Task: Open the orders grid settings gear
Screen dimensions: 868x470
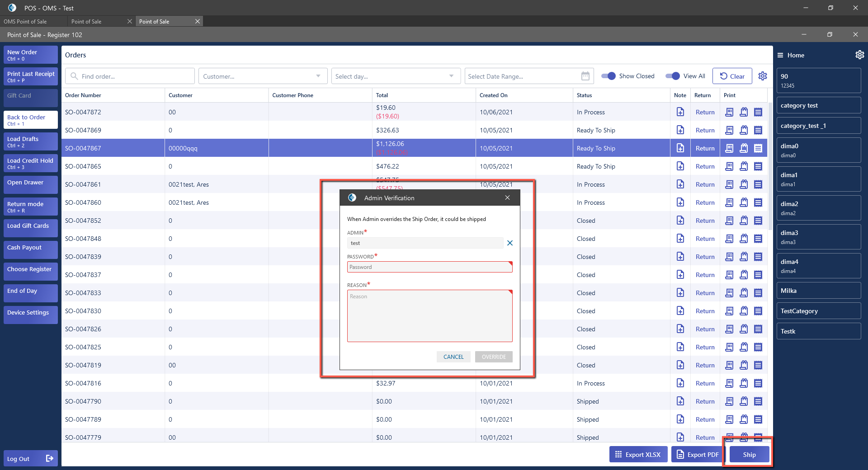Action: 763,76
